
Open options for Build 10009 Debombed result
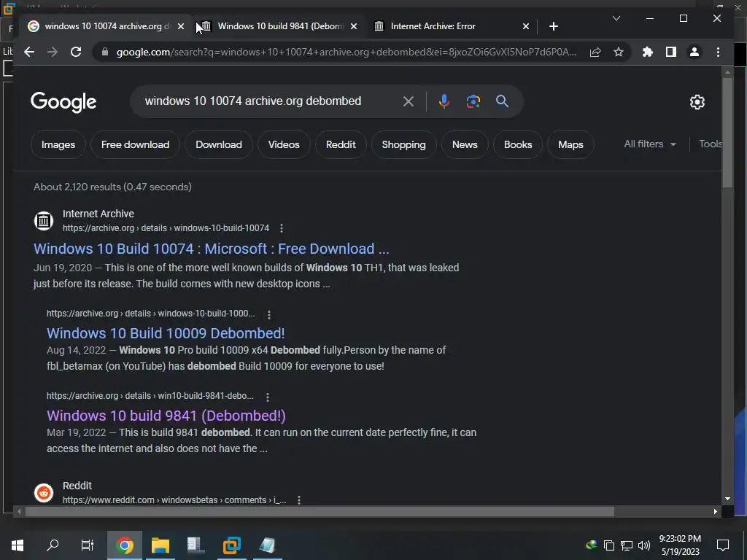click(269, 315)
